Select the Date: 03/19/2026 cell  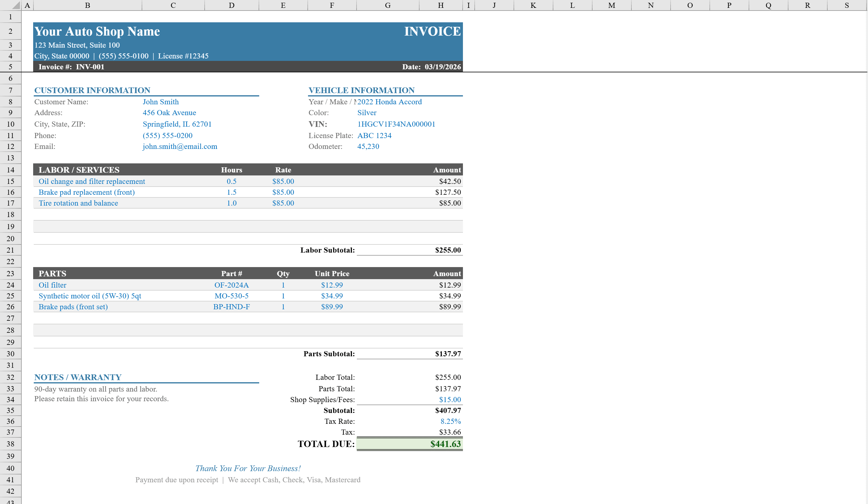pos(431,67)
